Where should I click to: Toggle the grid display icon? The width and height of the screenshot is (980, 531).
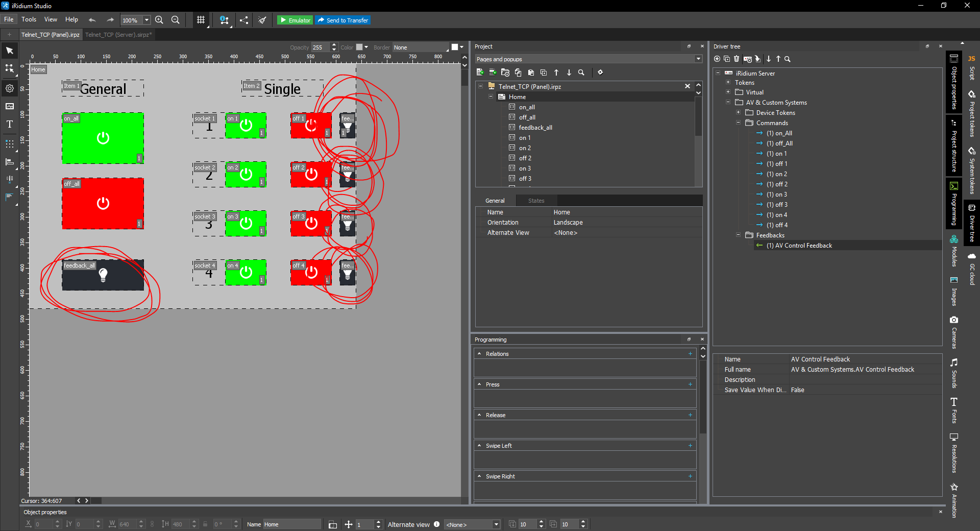(201, 20)
